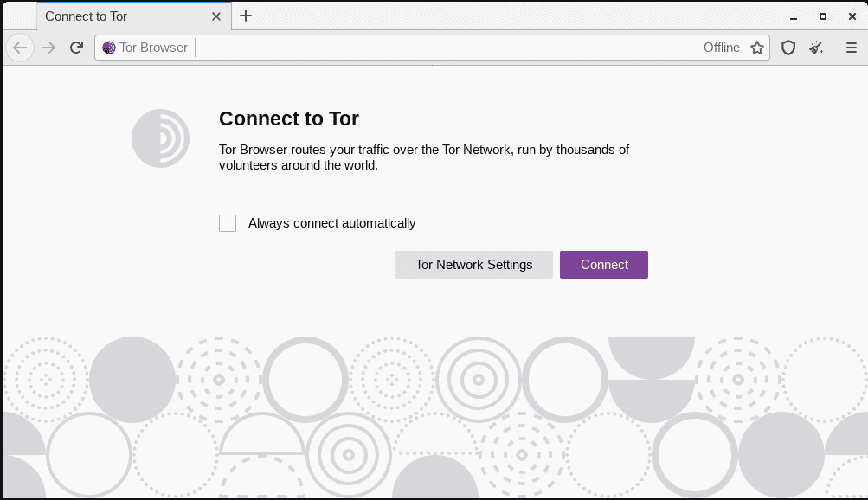868x500 pixels.
Task: Select the Connect to Tor tab
Action: (x=134, y=16)
